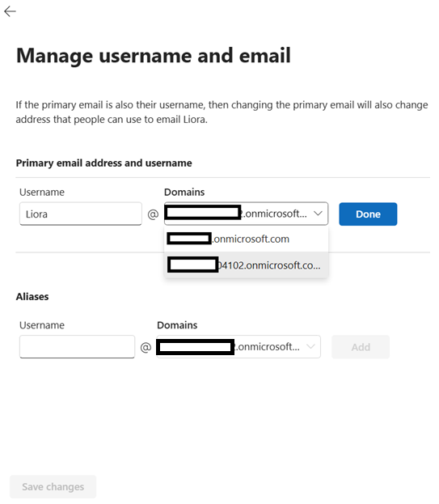Screen dimensions: 439x504
Task: Click the Save changes button
Action: (x=53, y=487)
